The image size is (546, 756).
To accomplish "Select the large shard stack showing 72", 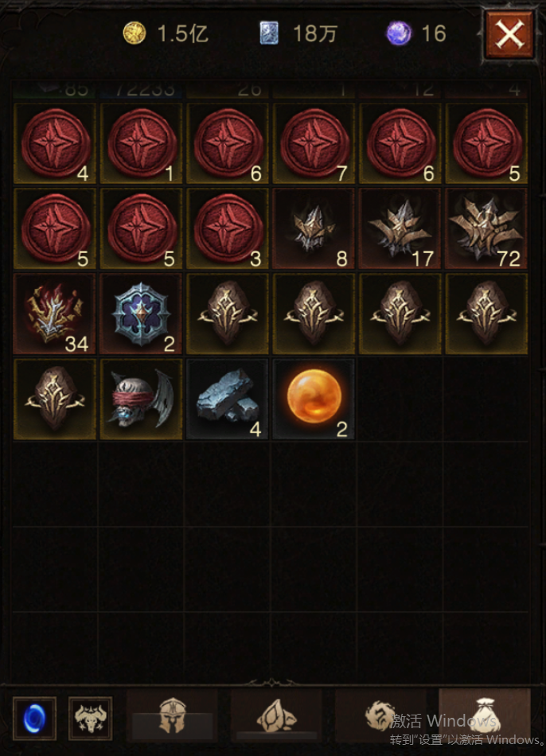I will [x=486, y=228].
